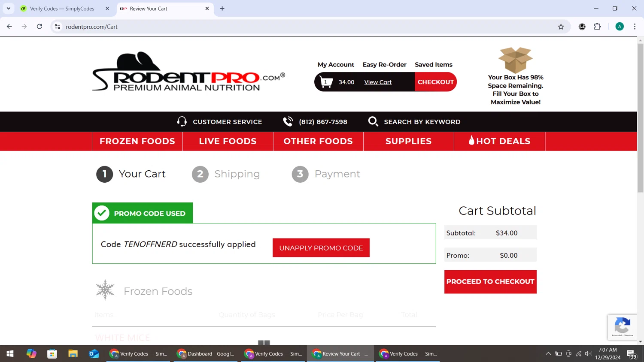Click the box space remaining message
Image resolution: width=644 pixels, height=362 pixels.
516,90
